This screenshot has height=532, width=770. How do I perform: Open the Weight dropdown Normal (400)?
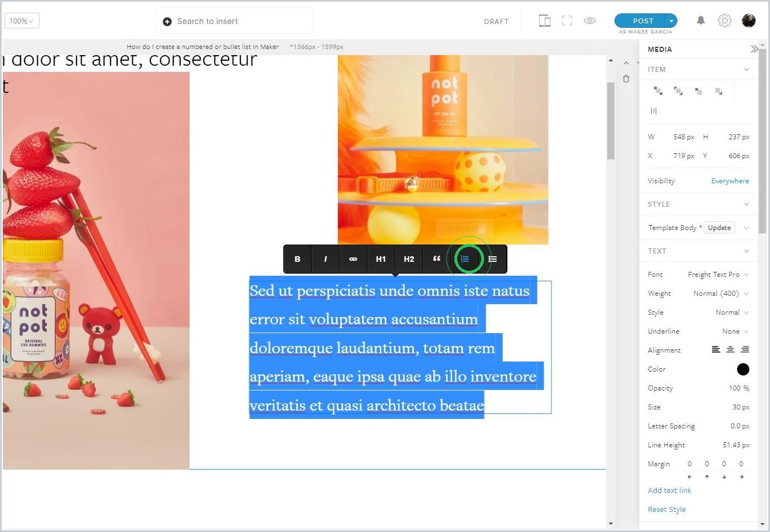point(721,294)
